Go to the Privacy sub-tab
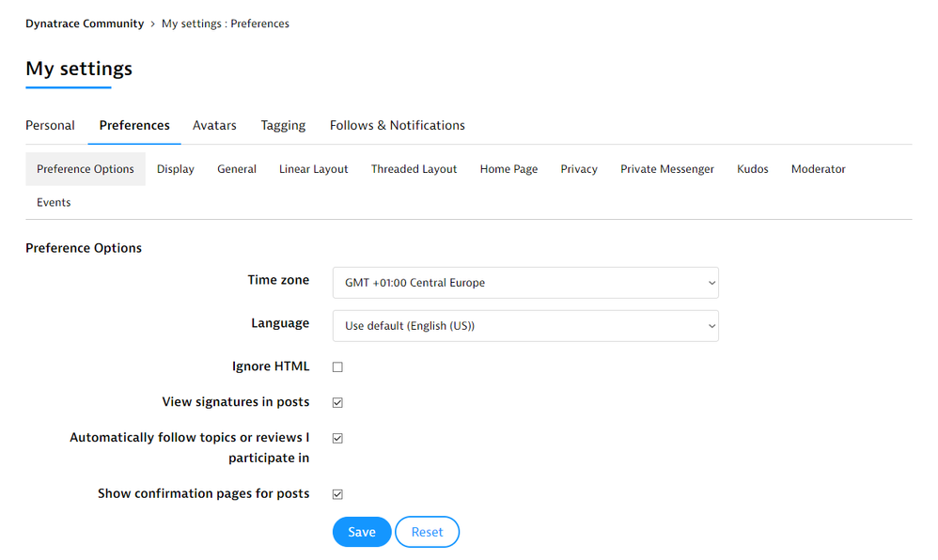The height and width of the screenshot is (560, 938). pyautogui.click(x=579, y=169)
